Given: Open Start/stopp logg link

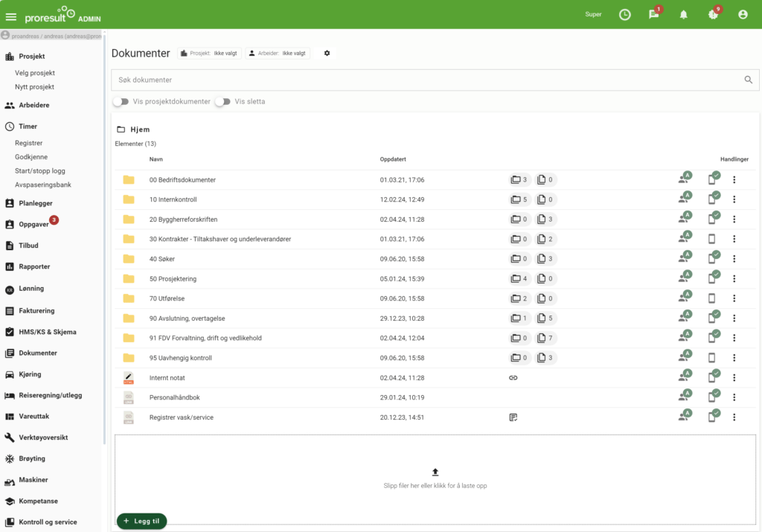Looking at the screenshot, I should (x=40, y=171).
